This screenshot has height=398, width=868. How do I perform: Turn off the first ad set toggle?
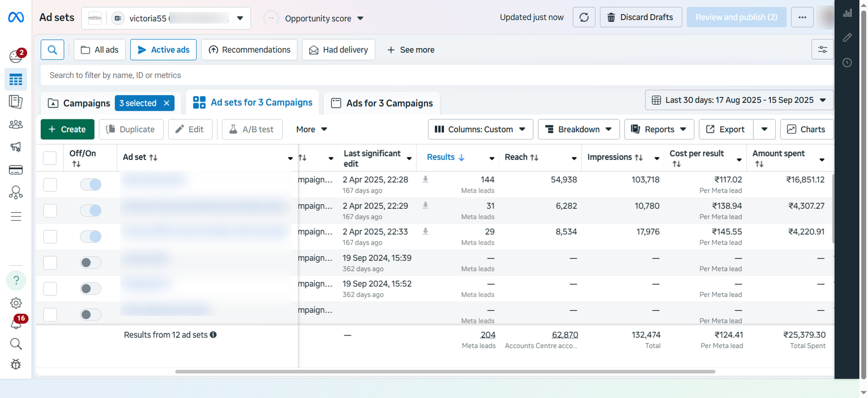[x=91, y=185]
